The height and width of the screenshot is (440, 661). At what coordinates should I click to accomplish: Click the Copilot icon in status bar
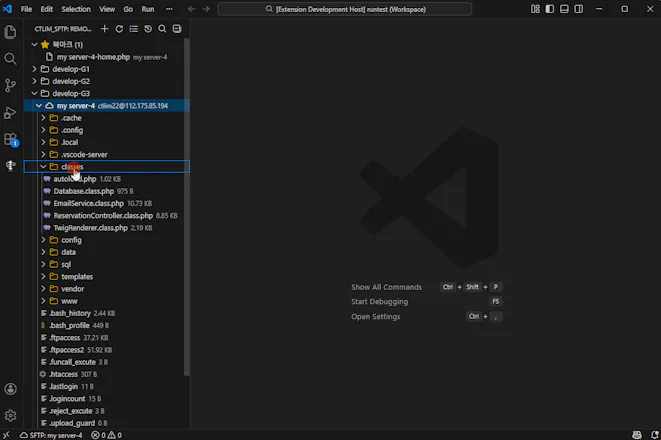point(637,435)
